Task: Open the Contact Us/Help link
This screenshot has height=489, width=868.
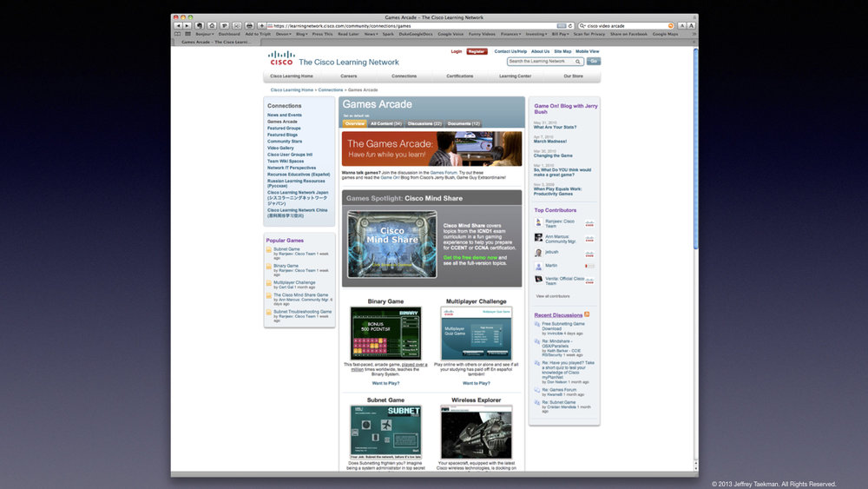Action: [510, 51]
